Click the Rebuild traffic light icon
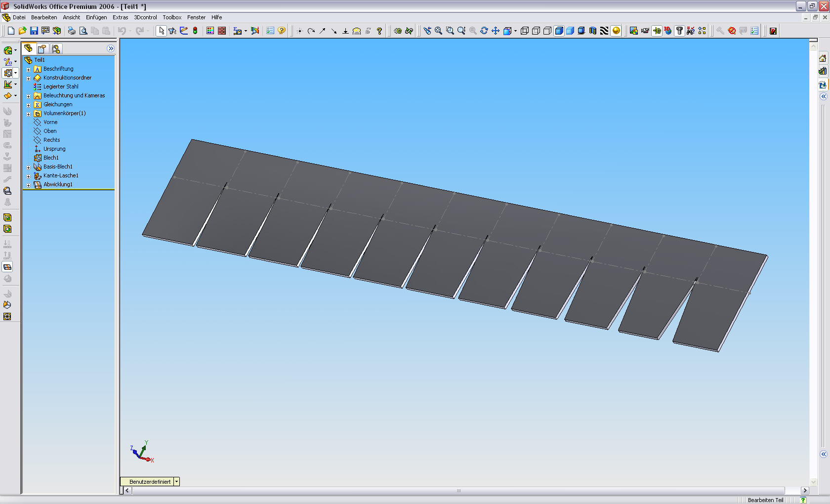Image resolution: width=830 pixels, height=504 pixels. 195,31
